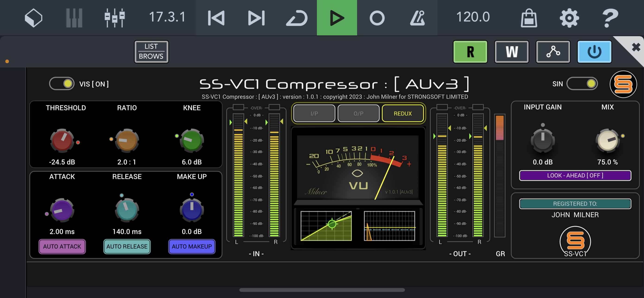
Task: Click the purple ATTACK knob
Action: click(x=62, y=210)
